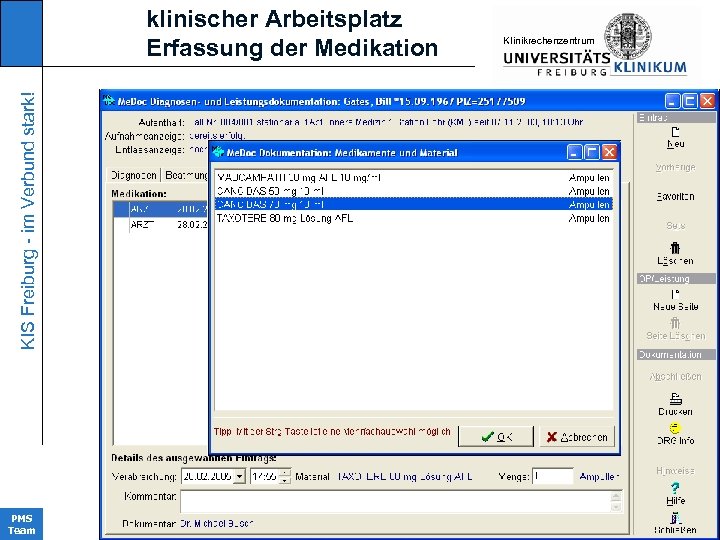This screenshot has height=540, width=720.
Task: Click the red X on the Abbrechen button
Action: [x=551, y=437]
